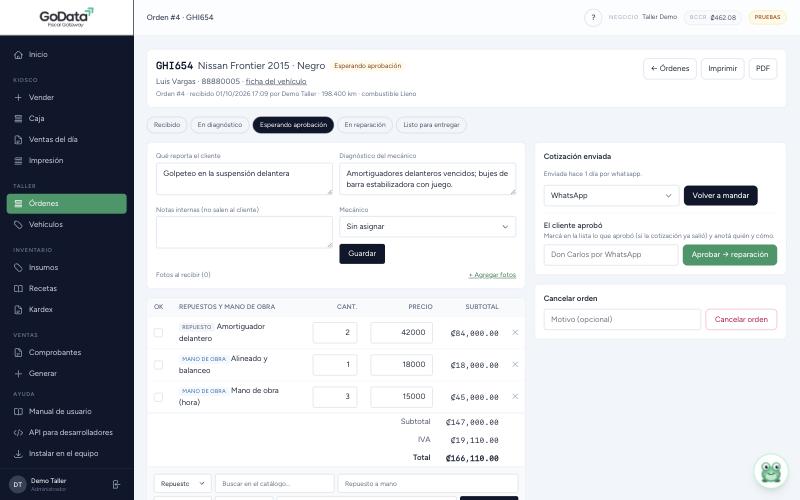800x500 pixels.
Task: Click the logout icon beside Demo Taller
Action: [116, 485]
